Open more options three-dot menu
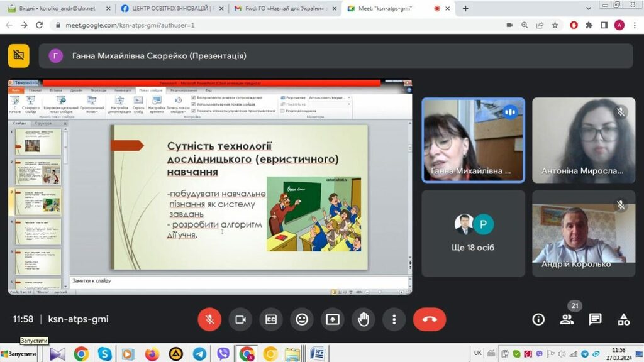Image resolution: width=644 pixels, height=362 pixels. (394, 319)
